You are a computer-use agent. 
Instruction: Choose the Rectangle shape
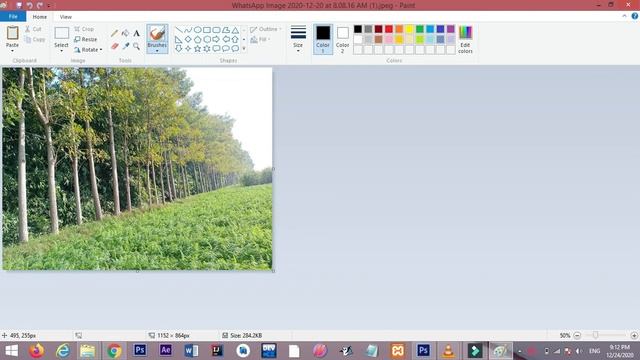coord(207,30)
